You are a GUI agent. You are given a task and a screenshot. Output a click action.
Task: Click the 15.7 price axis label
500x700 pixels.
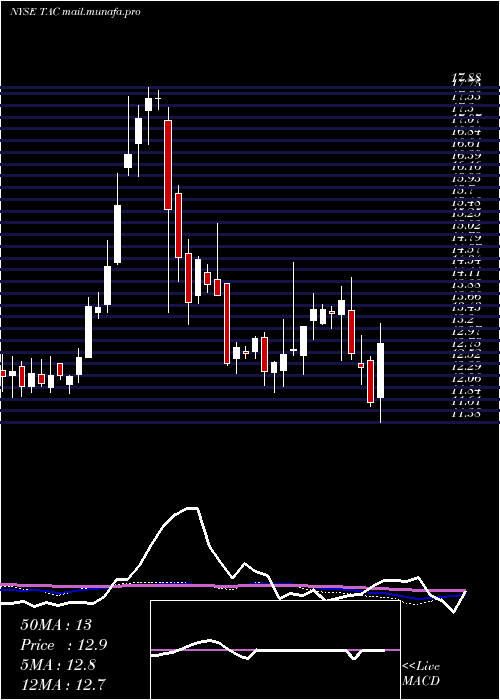[x=463, y=191]
